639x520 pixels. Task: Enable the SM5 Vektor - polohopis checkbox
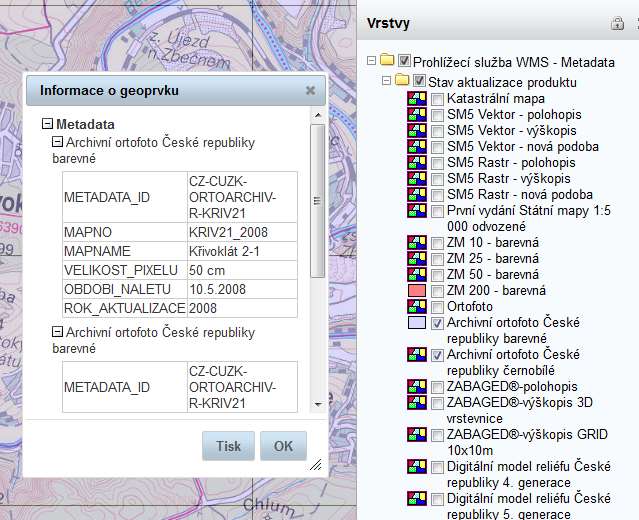[x=437, y=115]
